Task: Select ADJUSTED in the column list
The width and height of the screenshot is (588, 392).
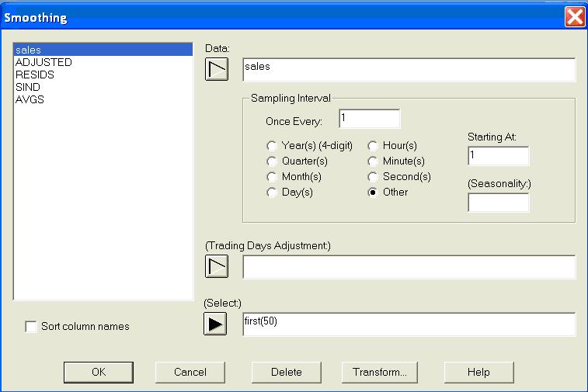Action: pos(103,62)
